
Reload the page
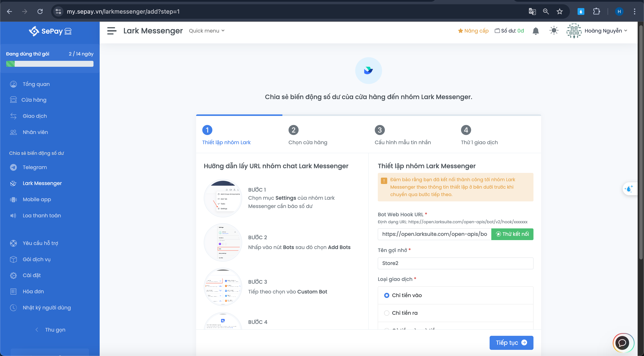tap(40, 11)
